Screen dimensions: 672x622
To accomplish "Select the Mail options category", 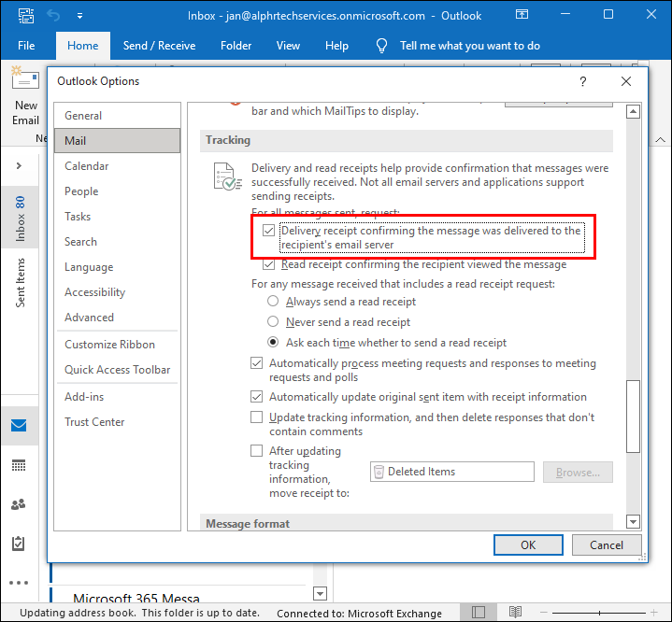I will pos(117,140).
